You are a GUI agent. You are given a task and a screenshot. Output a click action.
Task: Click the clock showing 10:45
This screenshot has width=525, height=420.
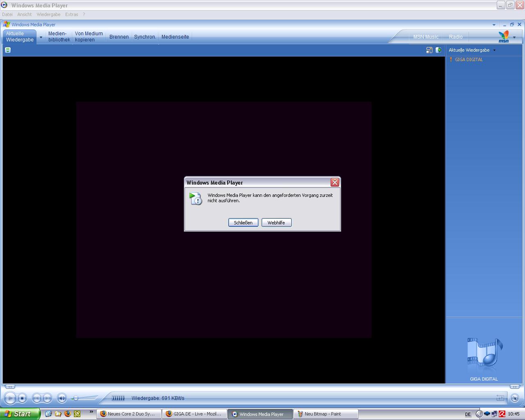pyautogui.click(x=514, y=414)
